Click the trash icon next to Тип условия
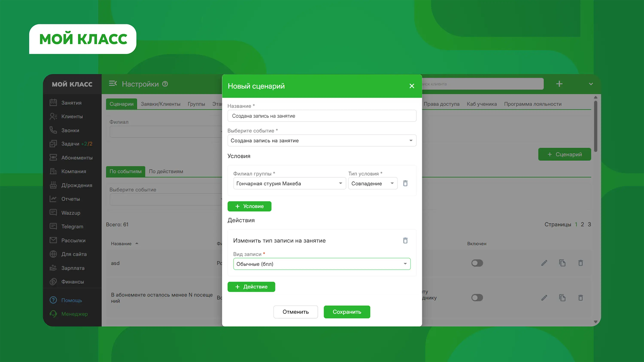The image size is (644, 362). pos(405,183)
